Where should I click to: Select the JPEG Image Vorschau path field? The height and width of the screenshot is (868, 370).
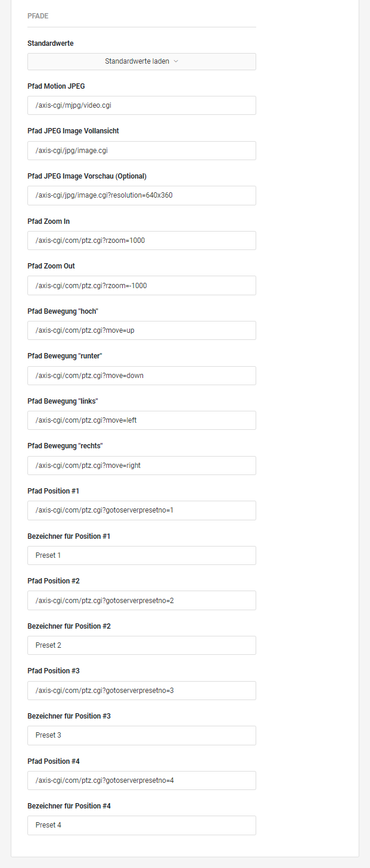[142, 195]
